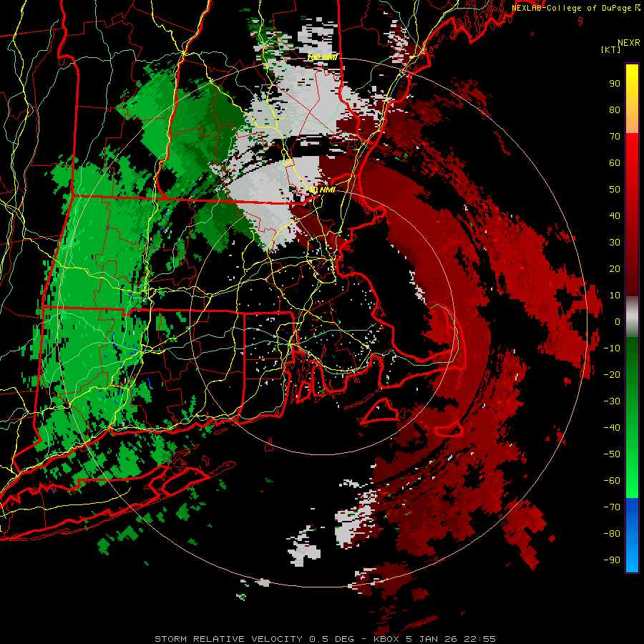Screen dimensions: 644x644
Task: Select the -60 scale label
Action: [x=612, y=481]
